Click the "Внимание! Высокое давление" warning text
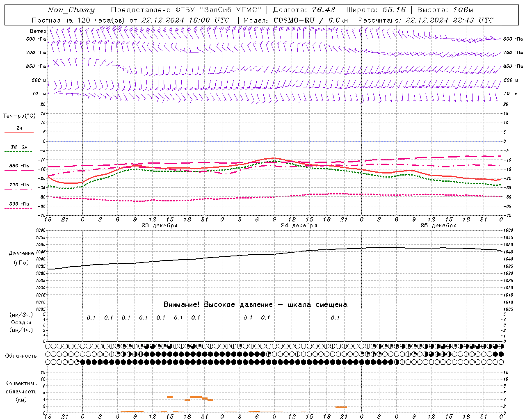Image resolution: width=525 pixels, height=420 pixels. (218, 305)
